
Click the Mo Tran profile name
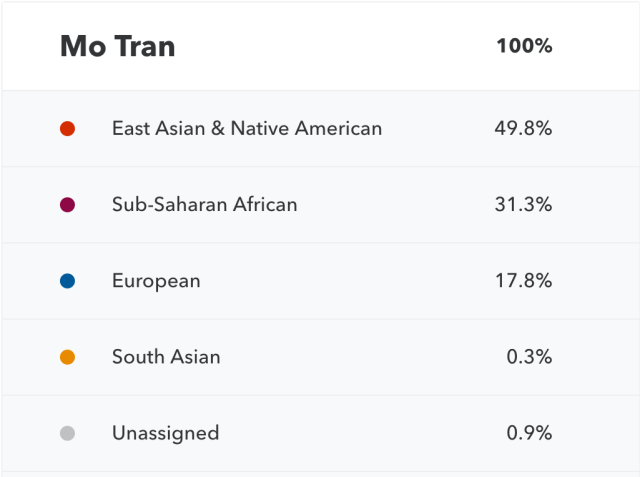117,46
